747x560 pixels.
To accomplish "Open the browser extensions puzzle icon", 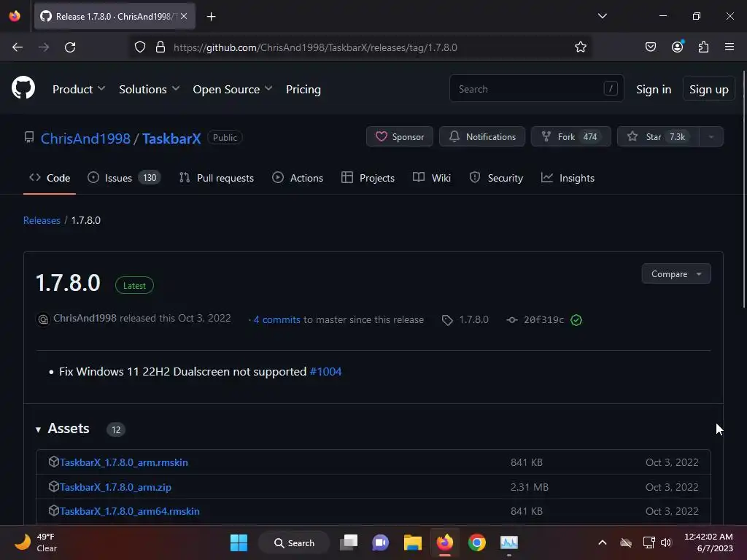I will pyautogui.click(x=703, y=47).
